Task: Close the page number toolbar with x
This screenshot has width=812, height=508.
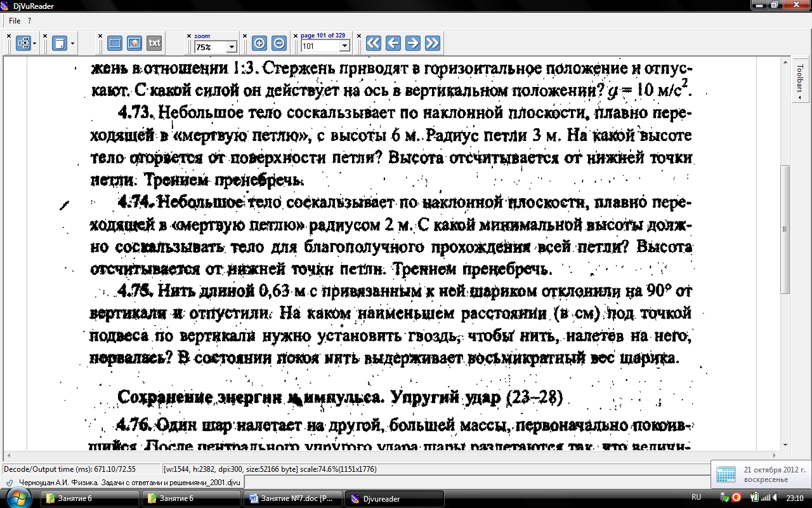Action: click(296, 36)
